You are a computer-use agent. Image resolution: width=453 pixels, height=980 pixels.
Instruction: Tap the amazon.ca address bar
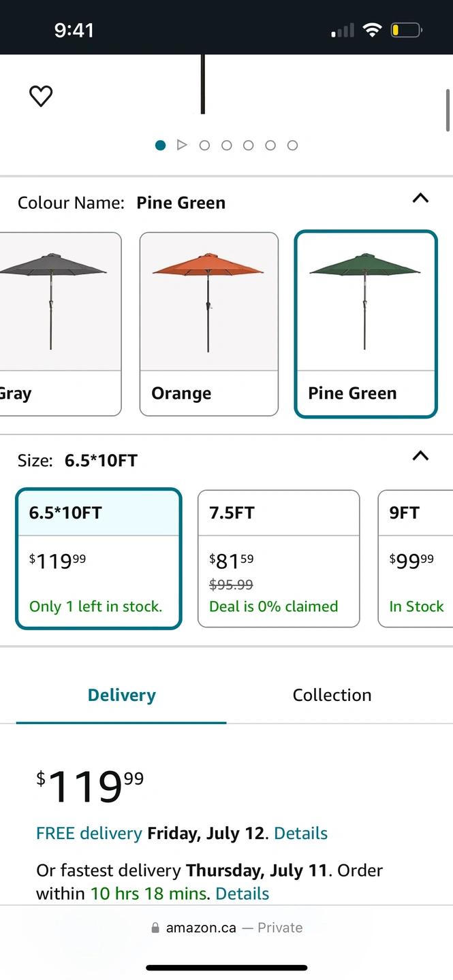pyautogui.click(x=226, y=928)
